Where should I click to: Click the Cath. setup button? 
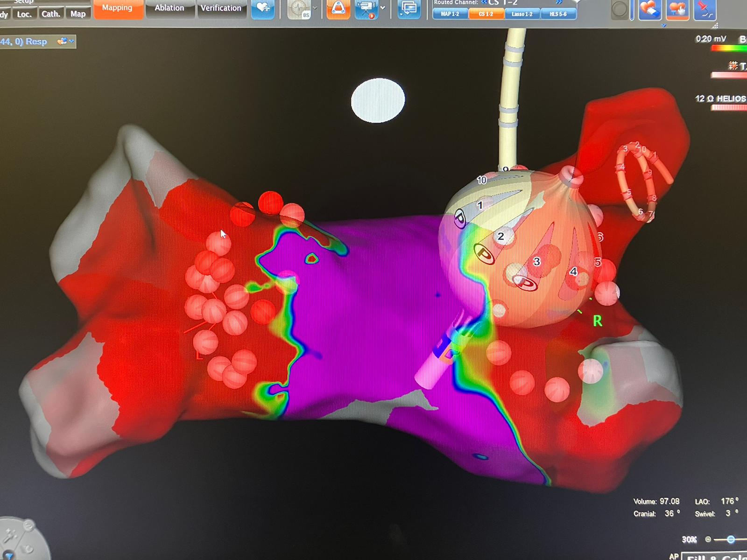50,14
